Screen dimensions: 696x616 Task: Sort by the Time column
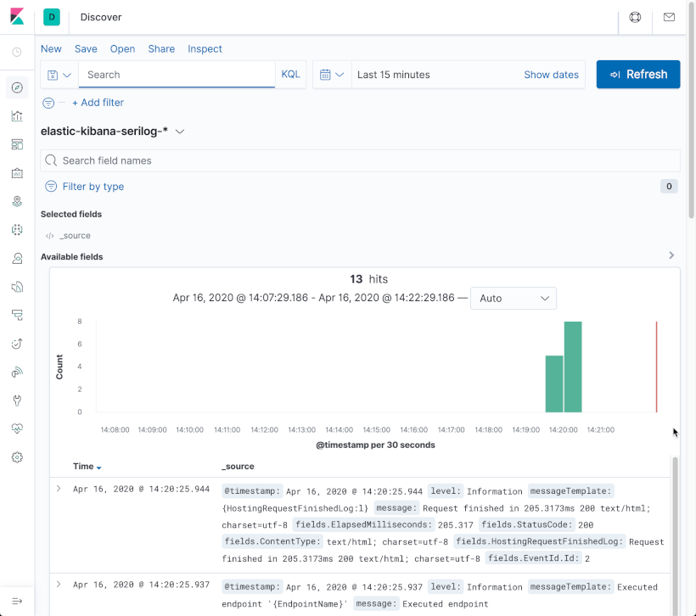tap(87, 467)
